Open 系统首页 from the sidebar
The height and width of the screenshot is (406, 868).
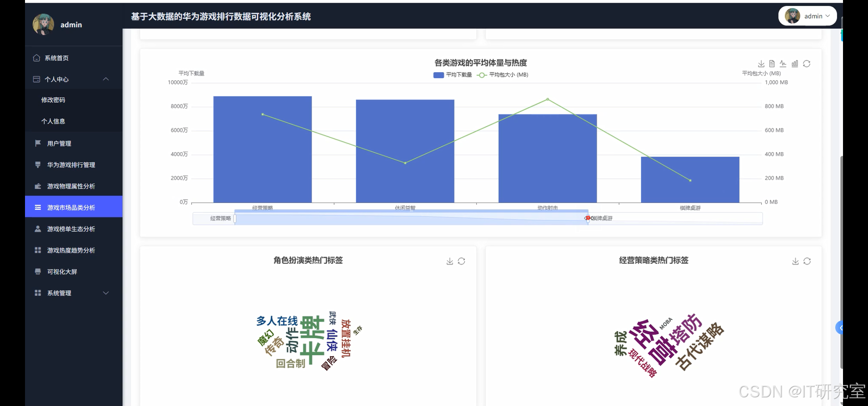tap(74, 58)
